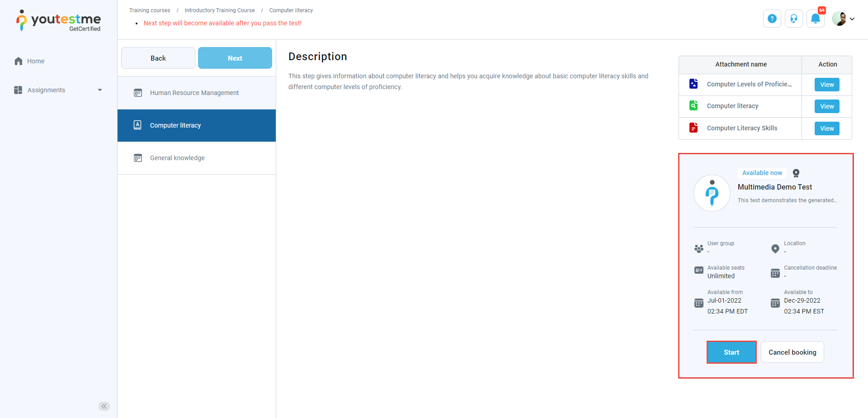The width and height of the screenshot is (868, 418).
Task: Click the Available now badge
Action: [x=762, y=173]
